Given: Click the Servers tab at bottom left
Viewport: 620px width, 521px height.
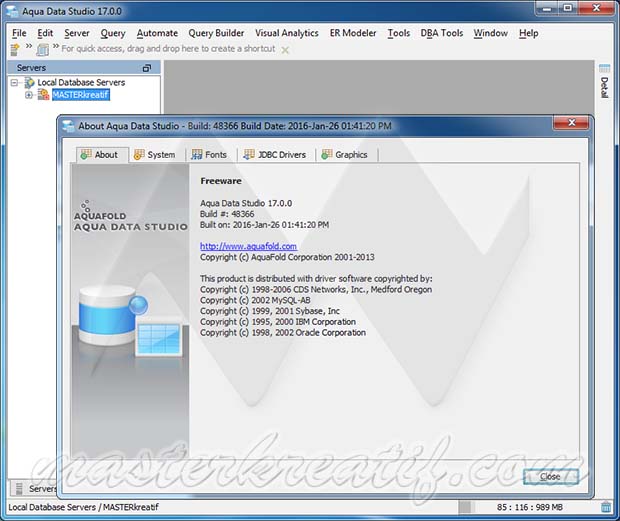Looking at the screenshot, I should (34, 489).
